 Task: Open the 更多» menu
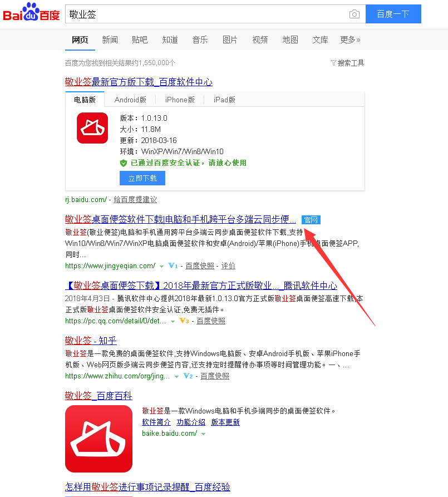[x=351, y=40]
